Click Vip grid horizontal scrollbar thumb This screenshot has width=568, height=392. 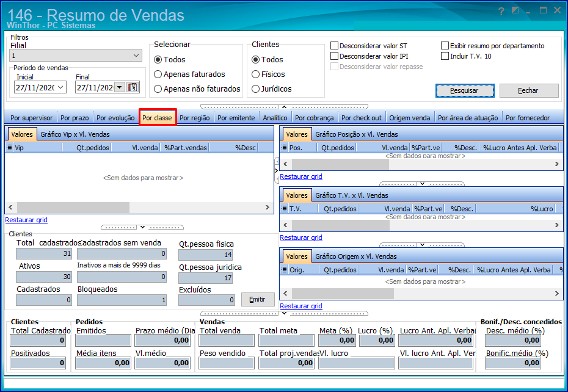point(73,208)
